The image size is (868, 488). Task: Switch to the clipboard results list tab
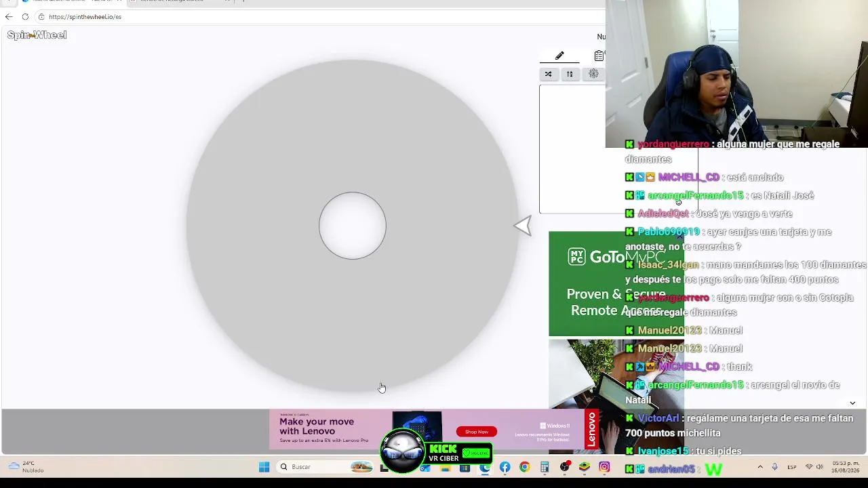(599, 56)
